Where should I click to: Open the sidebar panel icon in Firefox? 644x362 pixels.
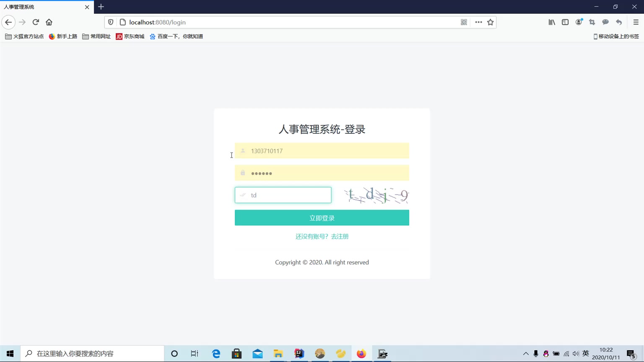pos(565,22)
